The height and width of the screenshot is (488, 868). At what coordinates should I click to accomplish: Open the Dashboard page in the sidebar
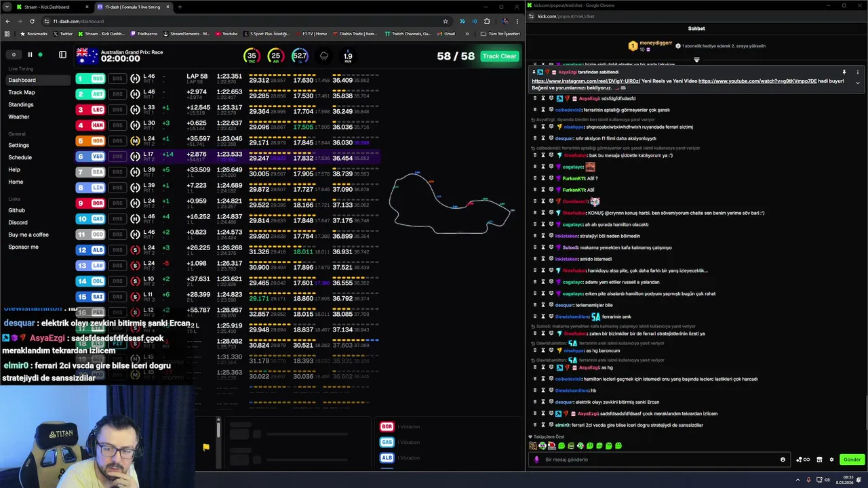click(x=37, y=80)
